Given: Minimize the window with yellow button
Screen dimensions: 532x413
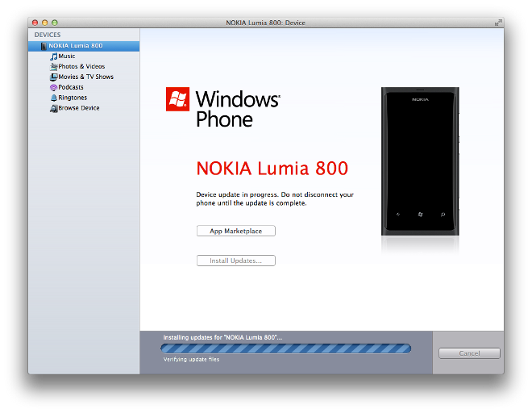Looking at the screenshot, I should tap(45, 23).
